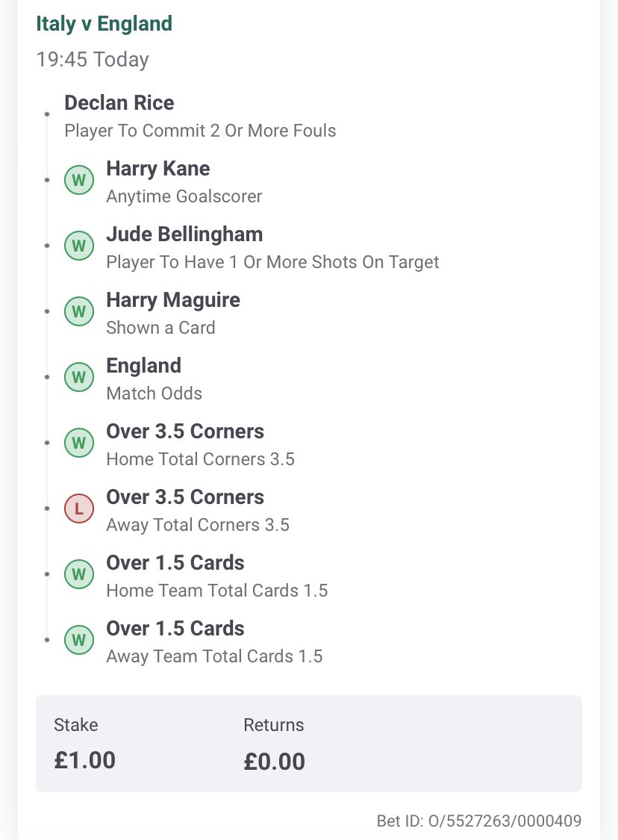Image resolution: width=618 pixels, height=840 pixels.
Task: Click the win icon beside Harry Maguire
Action: [x=79, y=311]
